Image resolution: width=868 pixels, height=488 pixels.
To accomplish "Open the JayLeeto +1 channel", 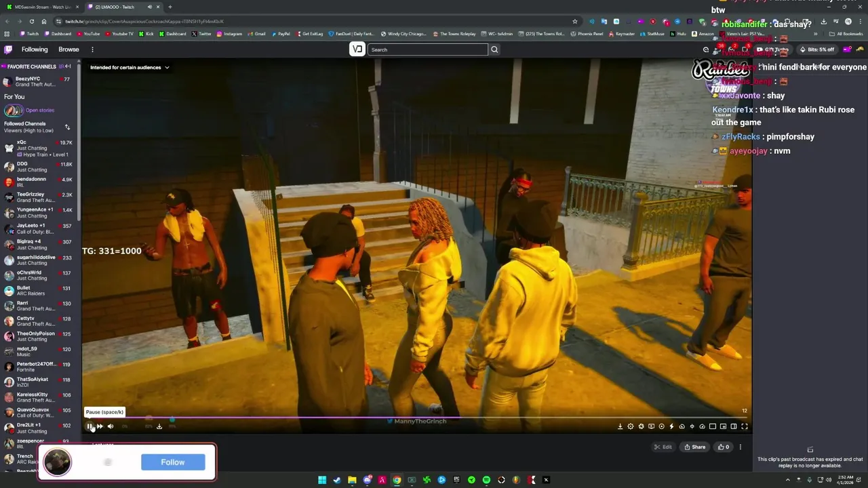I will pyautogui.click(x=39, y=228).
